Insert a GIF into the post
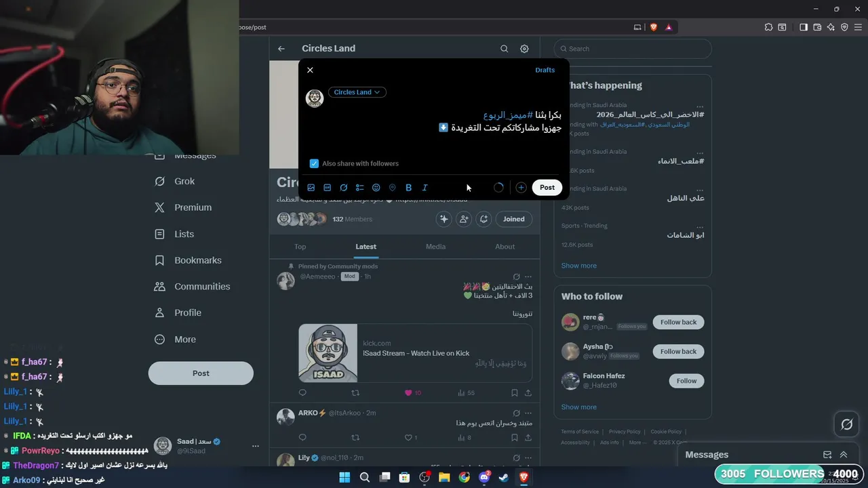The height and width of the screenshot is (488, 868). pos(328,188)
